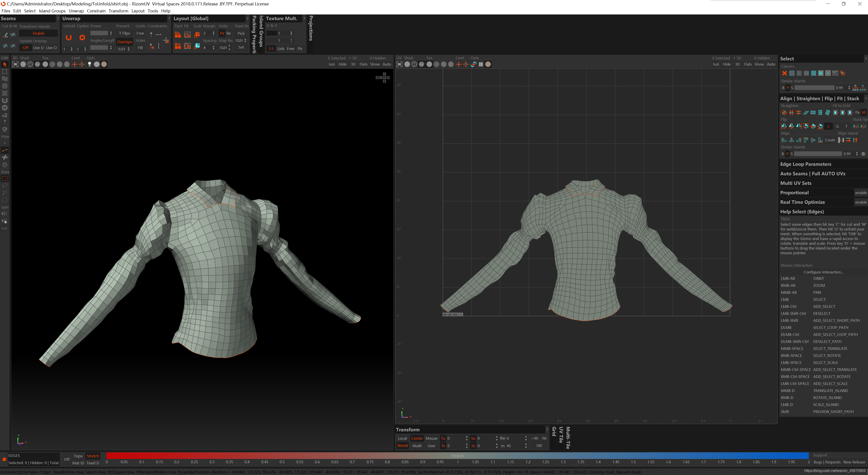868x475 pixels.
Task: Click the grid display icon in UV toolbar
Action: pyautogui.click(x=481, y=64)
